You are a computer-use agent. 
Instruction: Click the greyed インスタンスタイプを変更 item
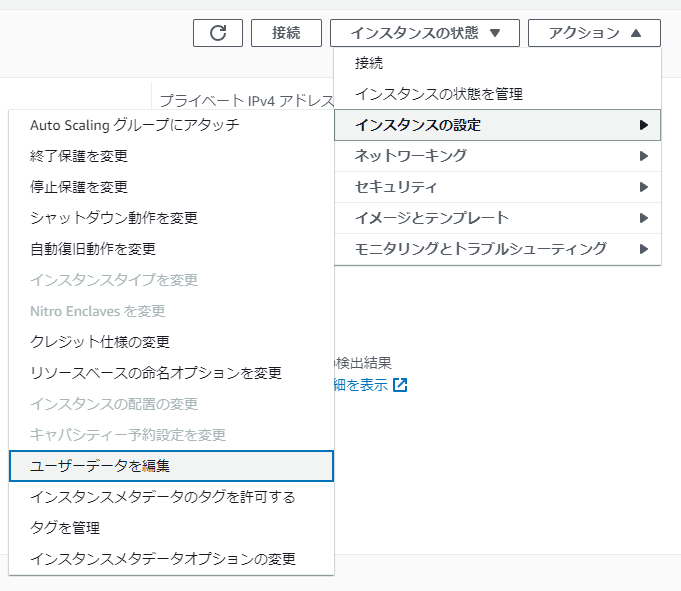point(171,280)
